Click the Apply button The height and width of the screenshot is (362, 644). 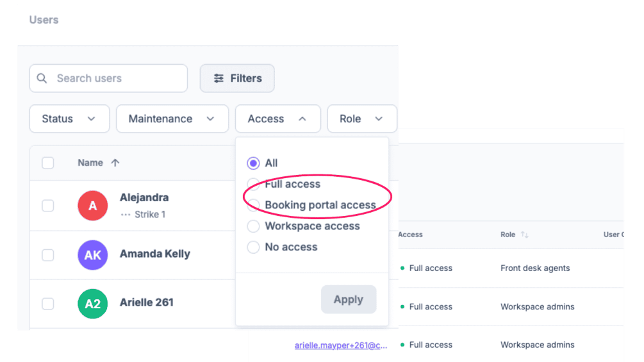tap(349, 299)
